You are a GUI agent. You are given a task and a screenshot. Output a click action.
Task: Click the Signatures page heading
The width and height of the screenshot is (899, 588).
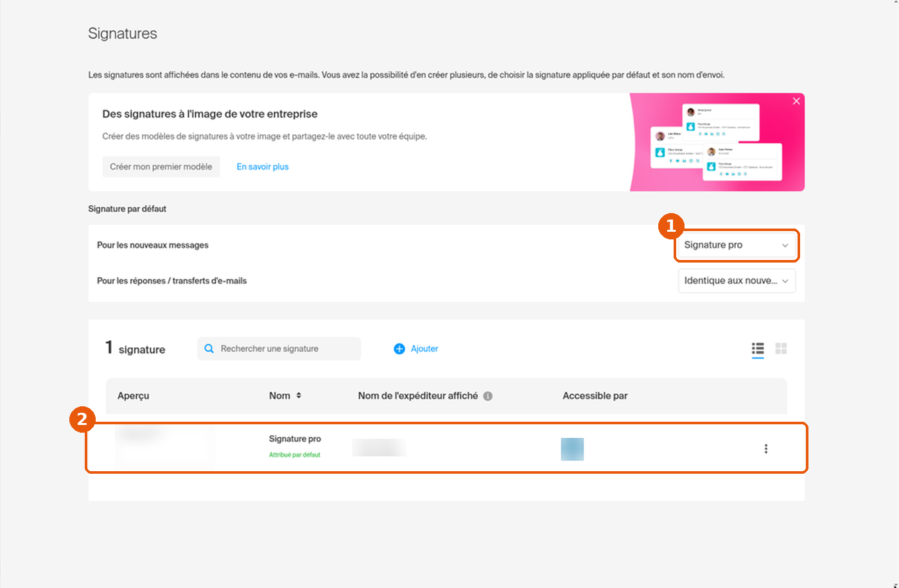click(123, 33)
